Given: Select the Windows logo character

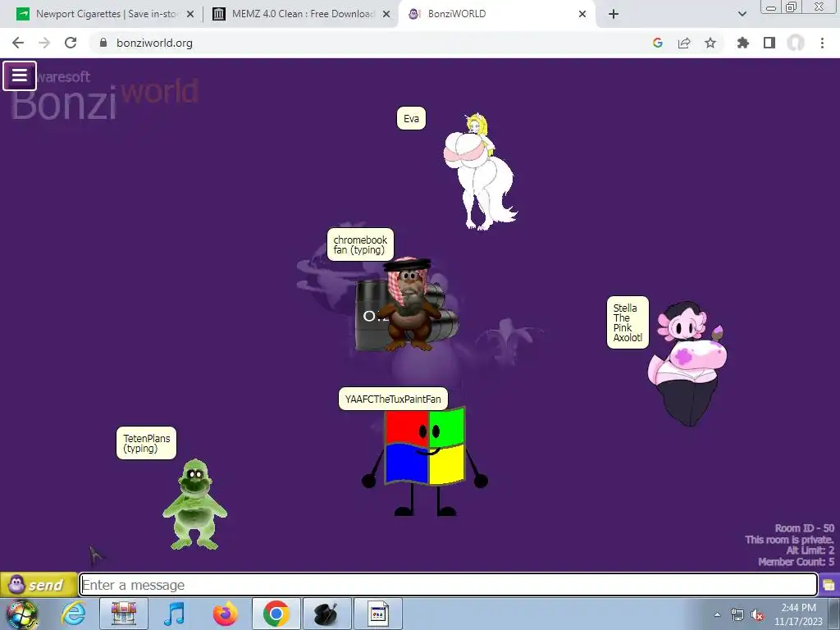Looking at the screenshot, I should tap(425, 462).
